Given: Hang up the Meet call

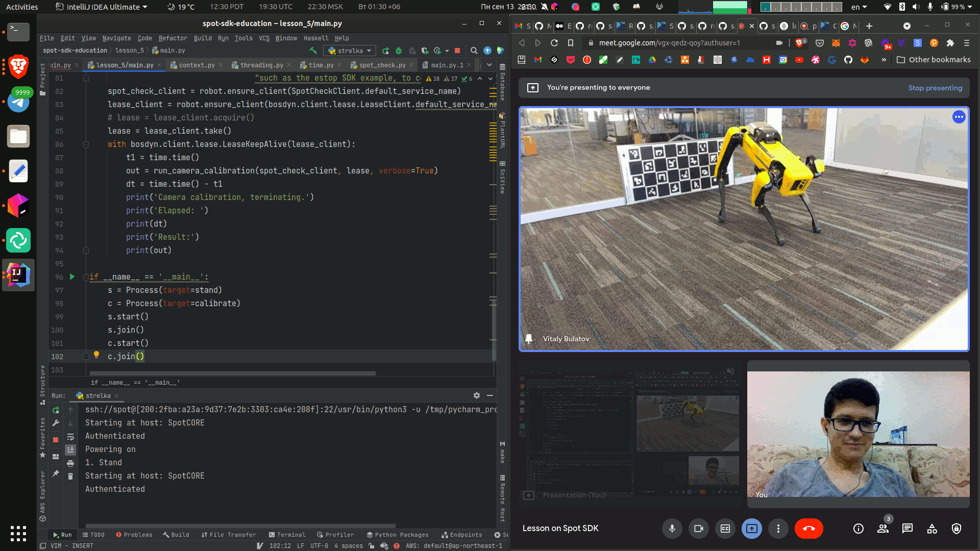Looking at the screenshot, I should (808, 529).
